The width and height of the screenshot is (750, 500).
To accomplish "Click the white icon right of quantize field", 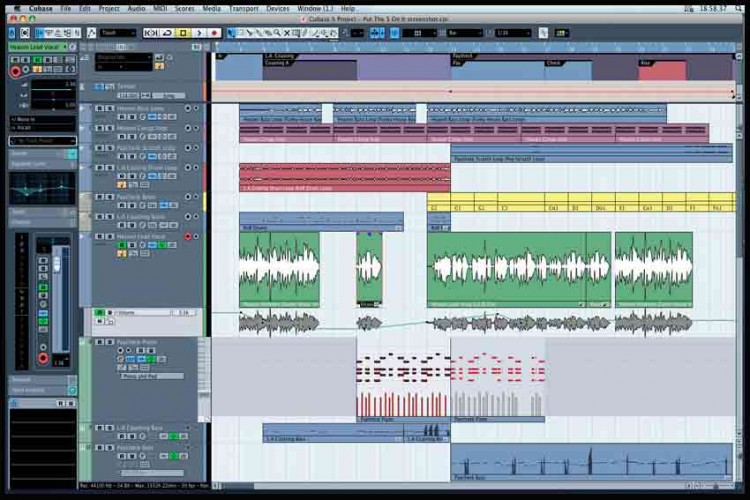I will (543, 33).
